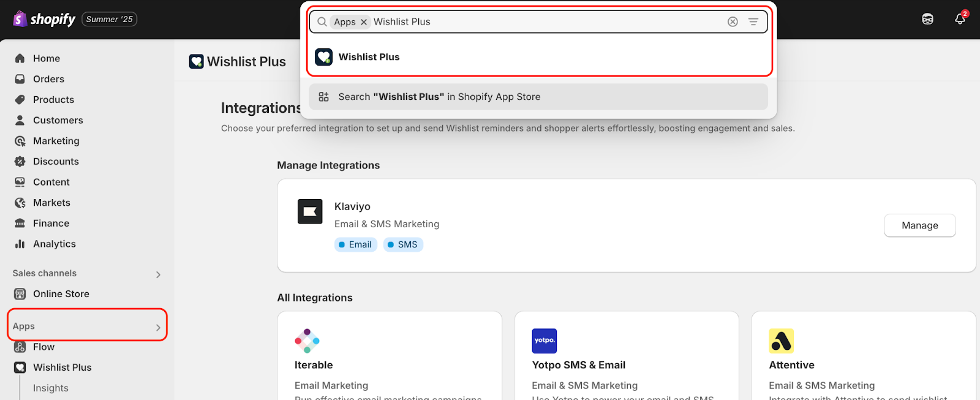The image size is (980, 400).
Task: Click the Content image icon
Action: (20, 182)
